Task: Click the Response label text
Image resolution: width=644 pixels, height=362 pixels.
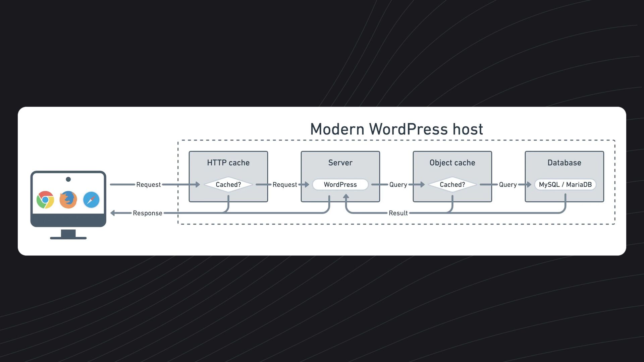Action: [147, 213]
